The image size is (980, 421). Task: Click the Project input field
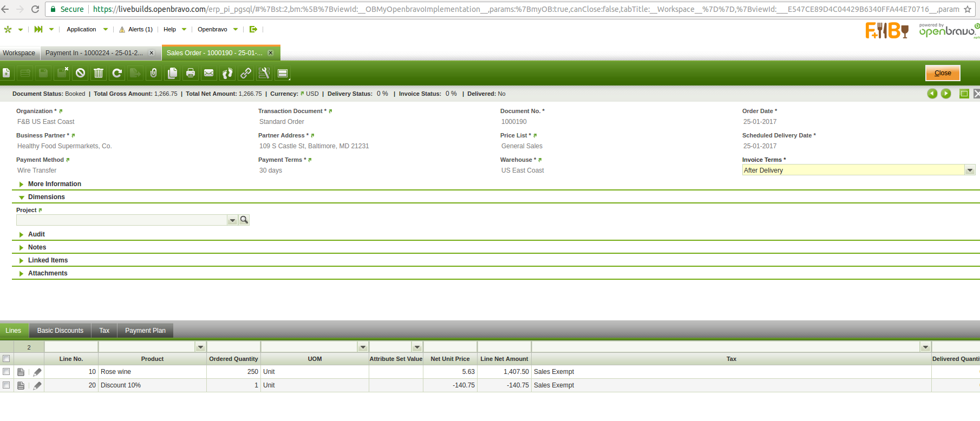(x=122, y=220)
